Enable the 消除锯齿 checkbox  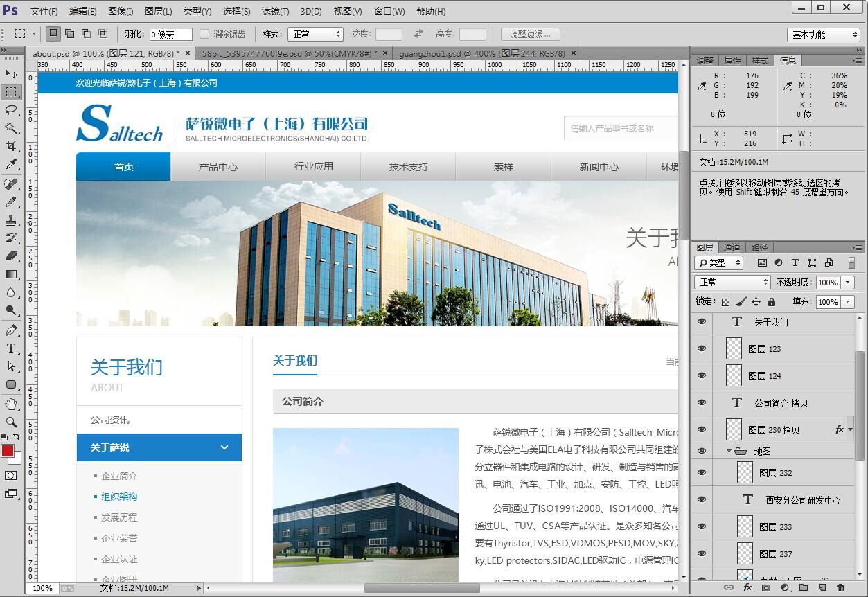[204, 34]
